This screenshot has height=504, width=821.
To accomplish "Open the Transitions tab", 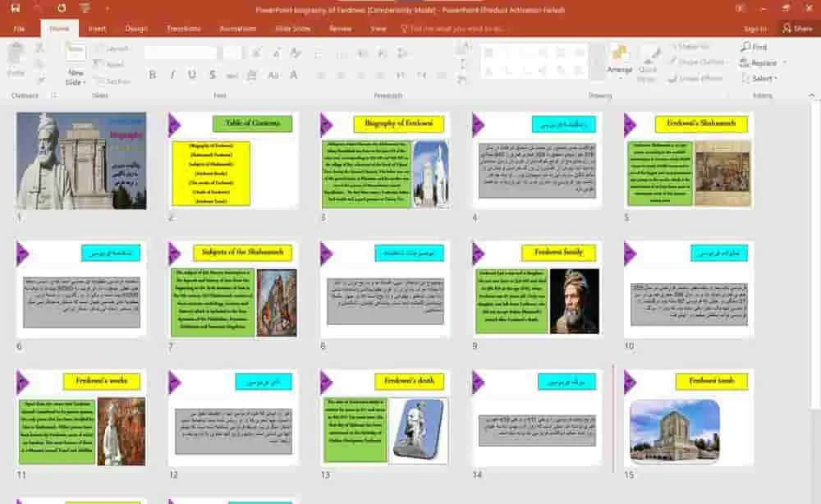I will tap(183, 28).
